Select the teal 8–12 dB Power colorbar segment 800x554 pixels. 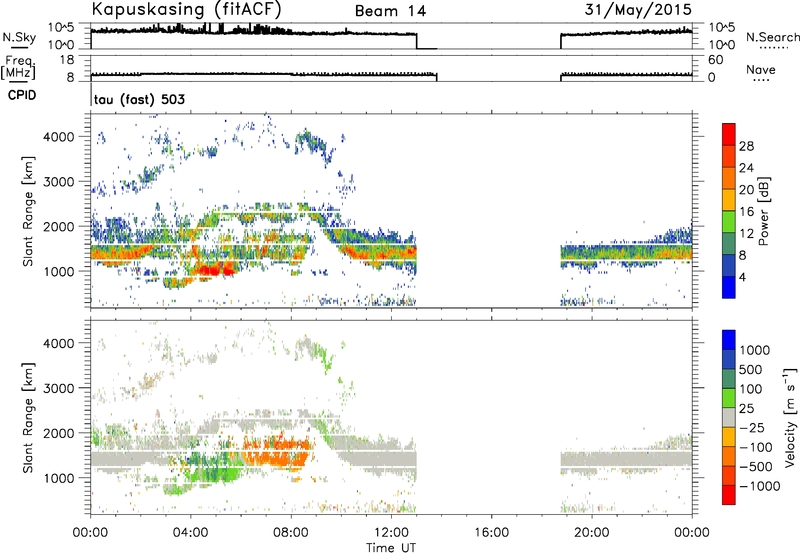pos(729,244)
